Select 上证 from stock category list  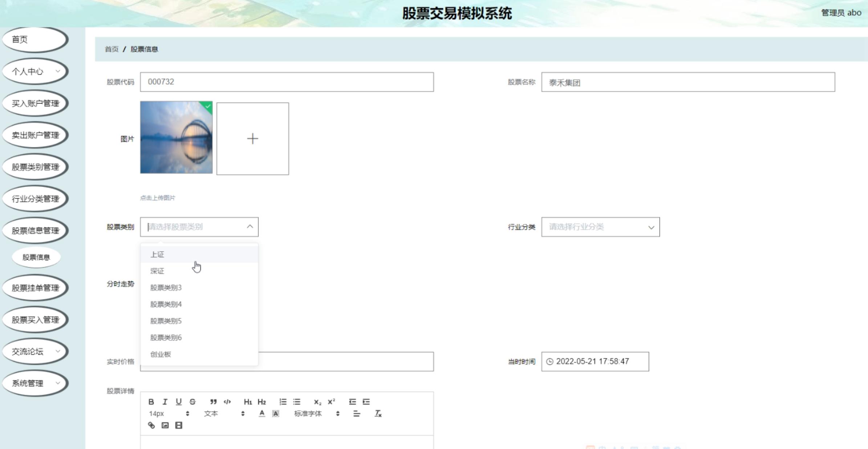click(x=158, y=254)
